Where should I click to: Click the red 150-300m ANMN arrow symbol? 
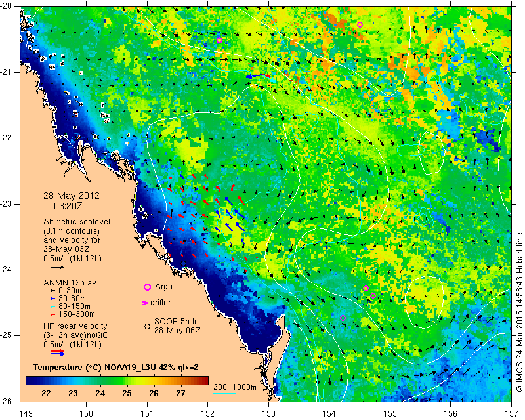point(52,314)
